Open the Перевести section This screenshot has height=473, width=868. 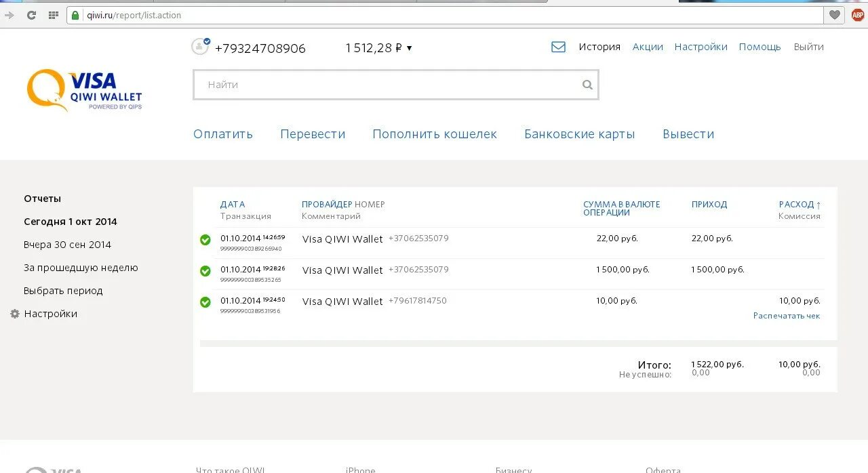point(313,134)
